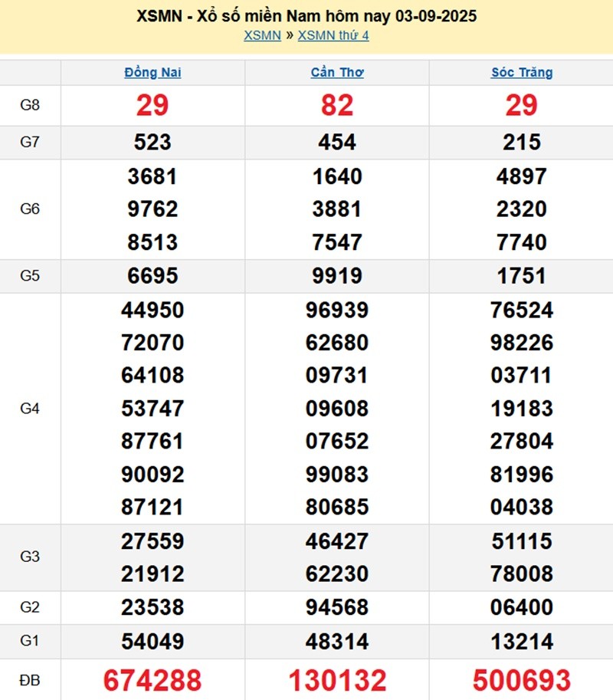Viewport: 613px width, 700px height.
Task: Select G1 result 13214 for Sóc Trăng
Action: coord(522,641)
